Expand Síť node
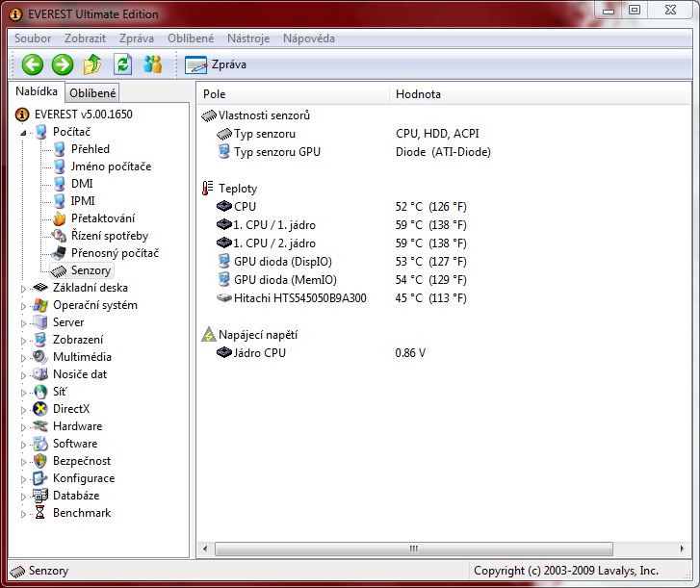The height and width of the screenshot is (588, 700). click(24, 393)
